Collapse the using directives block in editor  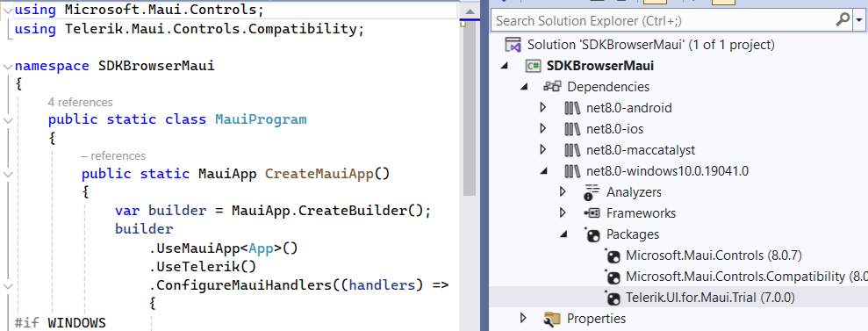tap(7, 10)
